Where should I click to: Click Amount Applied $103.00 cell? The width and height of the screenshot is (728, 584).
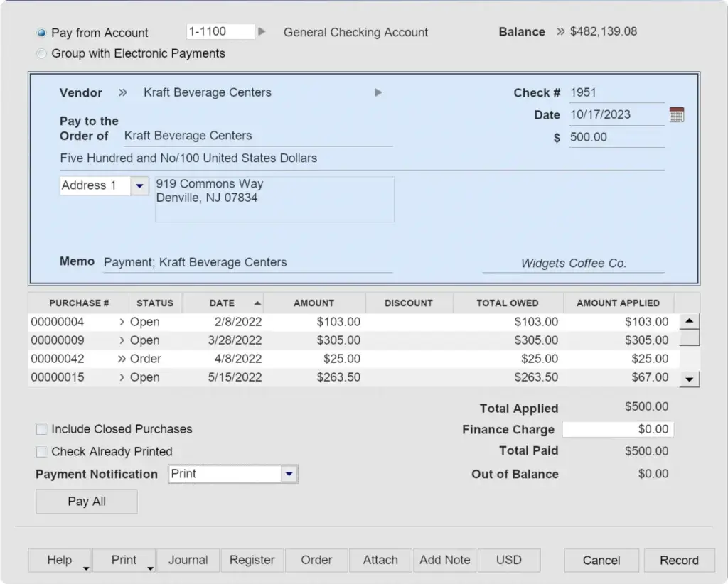(647, 322)
